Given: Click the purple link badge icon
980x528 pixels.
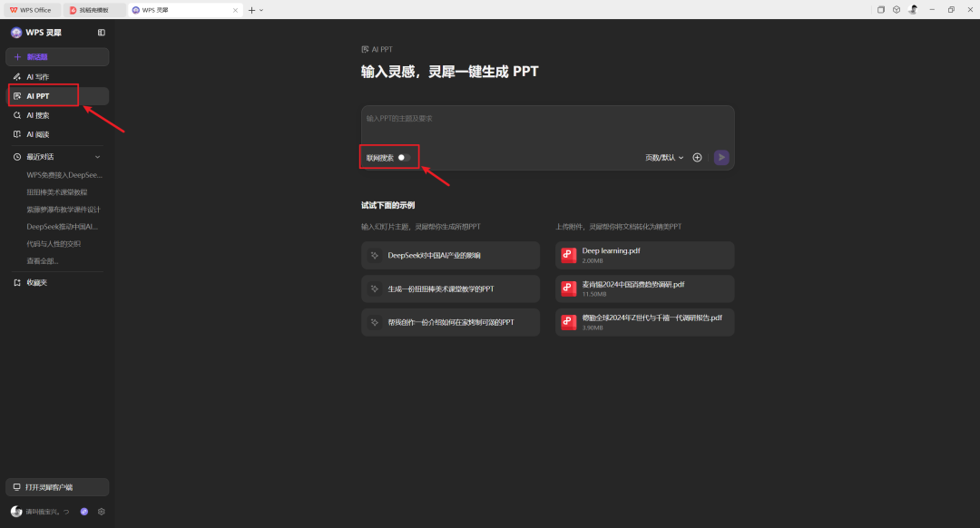Looking at the screenshot, I should [x=83, y=512].
